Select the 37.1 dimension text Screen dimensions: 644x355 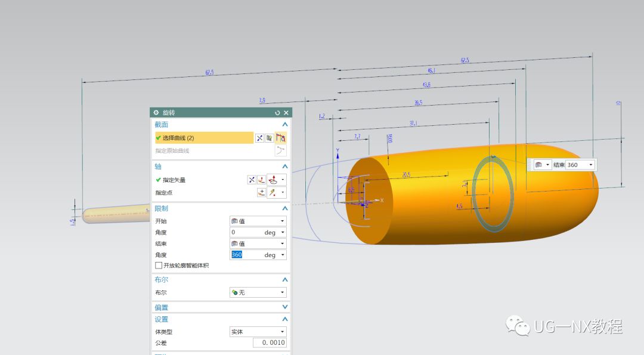coord(413,124)
